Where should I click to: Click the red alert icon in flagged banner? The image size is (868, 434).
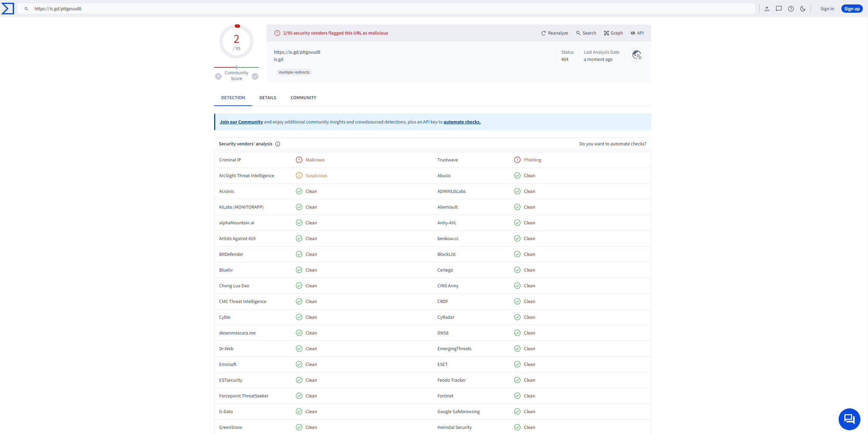tap(277, 33)
